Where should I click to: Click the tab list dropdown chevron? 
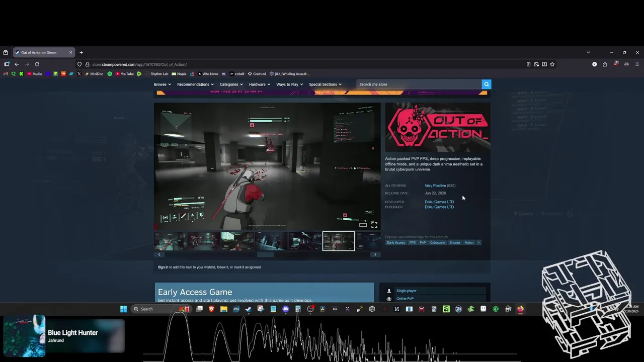(588, 52)
